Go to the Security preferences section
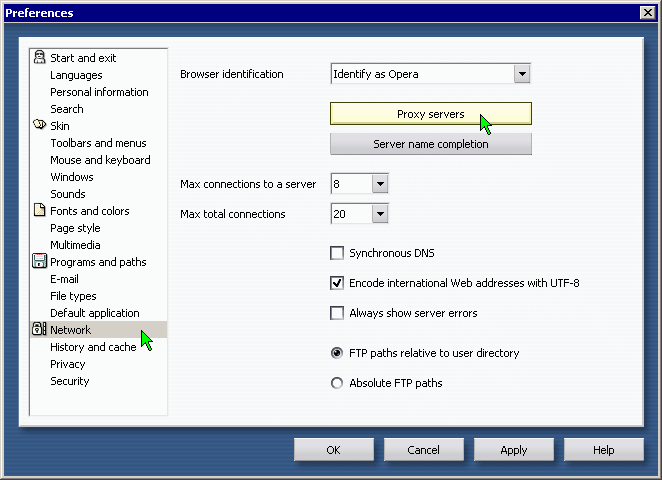 coord(70,381)
